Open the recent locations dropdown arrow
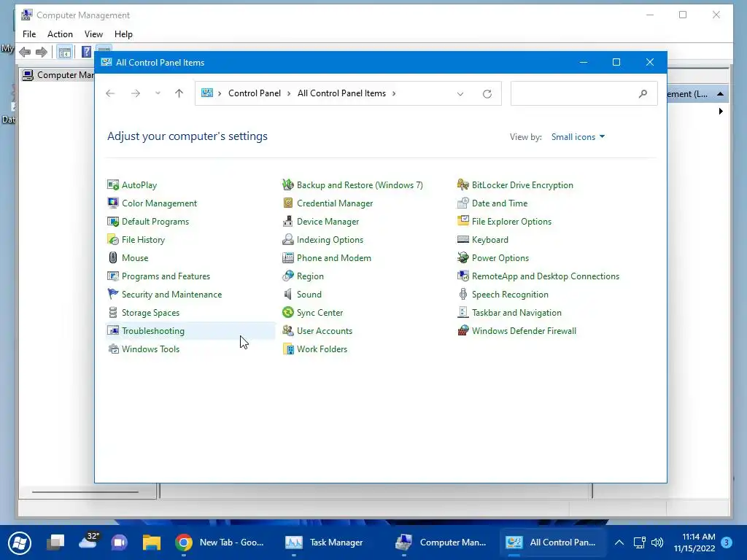Screen dimensions: 747x560 [x=158, y=93]
